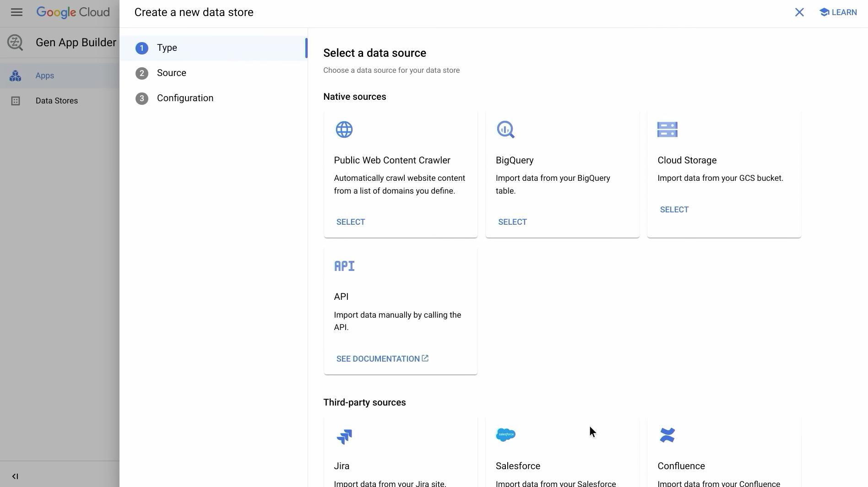Open the LEARN resources link
The image size is (868, 487).
(838, 12)
